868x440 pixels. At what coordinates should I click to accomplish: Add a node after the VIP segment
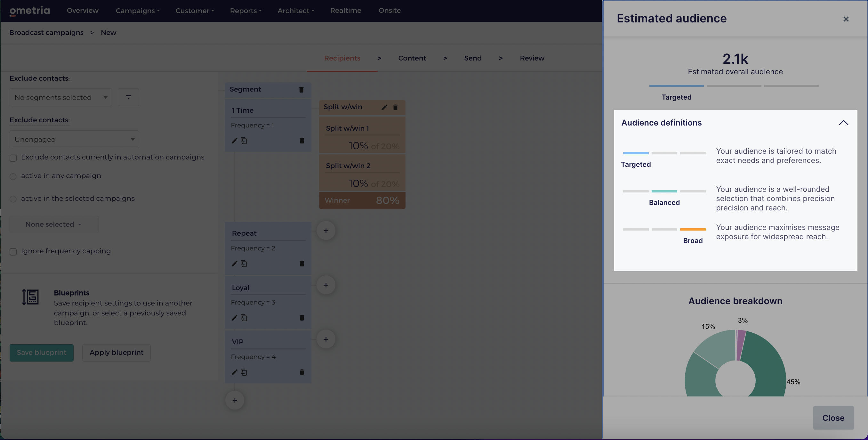click(x=326, y=339)
